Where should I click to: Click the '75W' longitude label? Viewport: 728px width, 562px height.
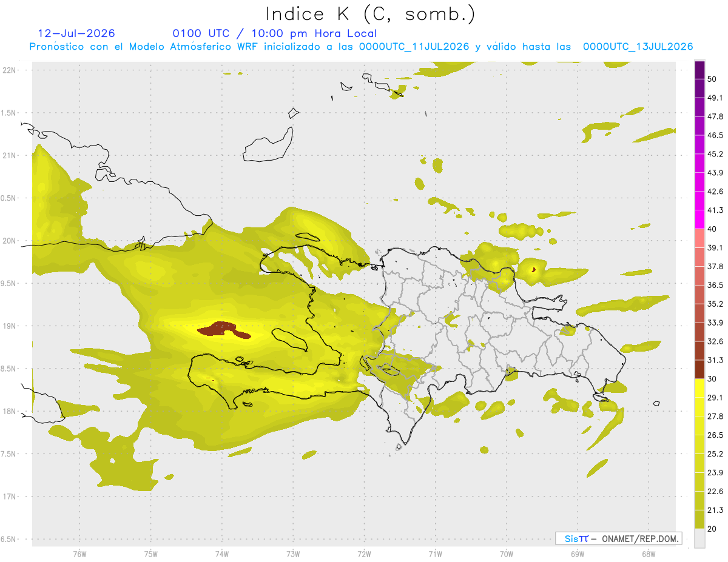click(150, 554)
